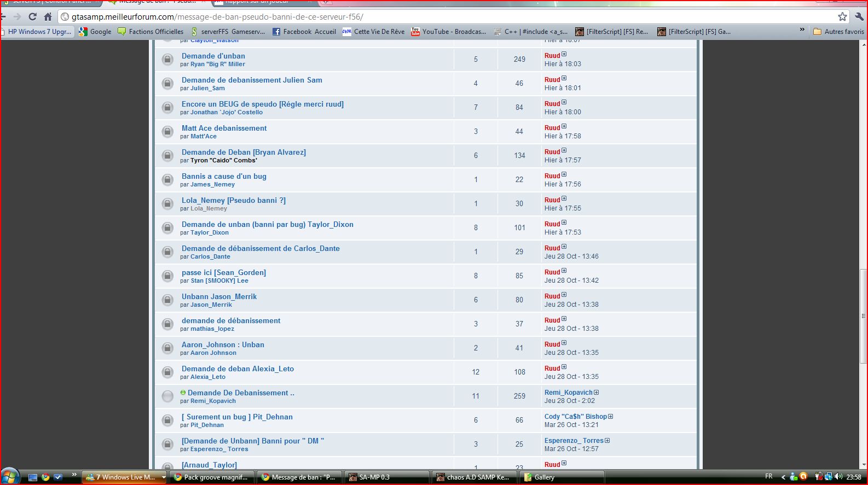Open topic Demande de unban Taylor_Dixon
868x485 pixels.
(x=268, y=224)
